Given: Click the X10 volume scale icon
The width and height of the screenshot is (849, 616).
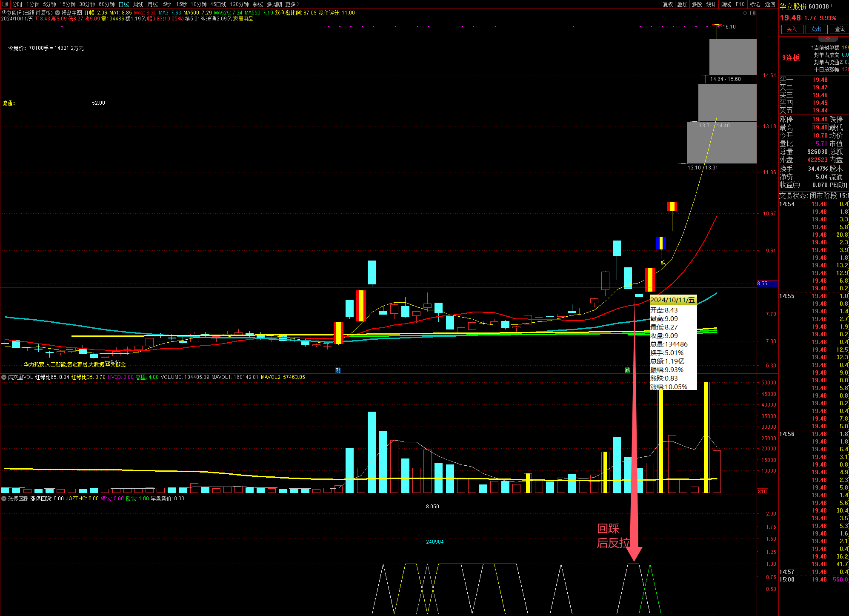Looking at the screenshot, I should tap(762, 492).
